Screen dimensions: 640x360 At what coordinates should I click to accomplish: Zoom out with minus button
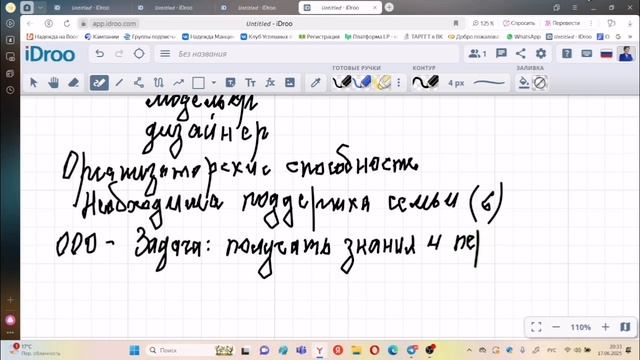(x=556, y=327)
